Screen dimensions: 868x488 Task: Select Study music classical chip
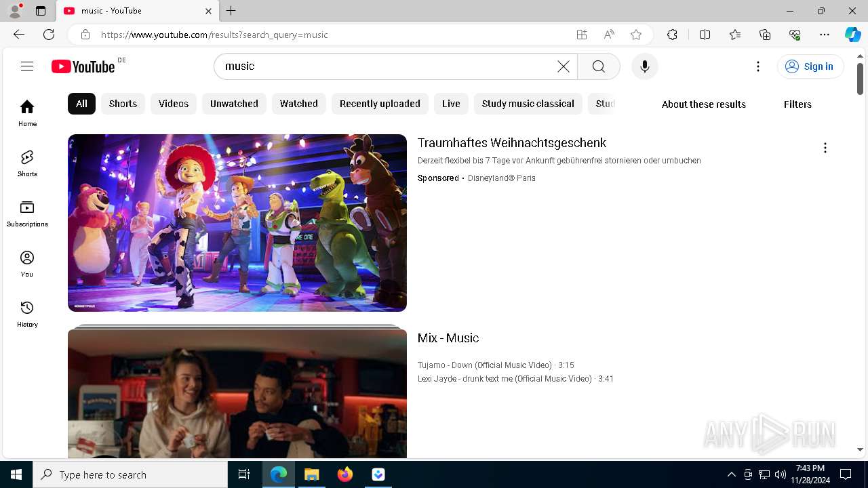click(x=528, y=104)
